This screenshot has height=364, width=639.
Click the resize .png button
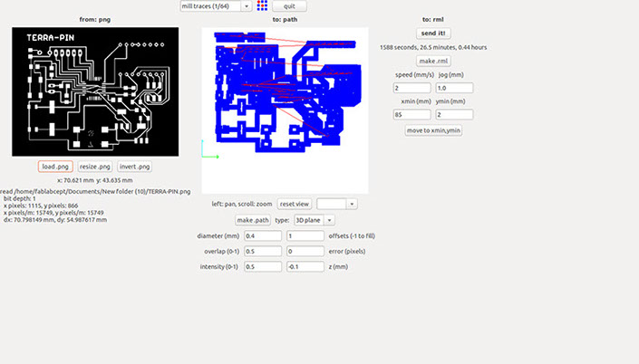(x=95, y=167)
